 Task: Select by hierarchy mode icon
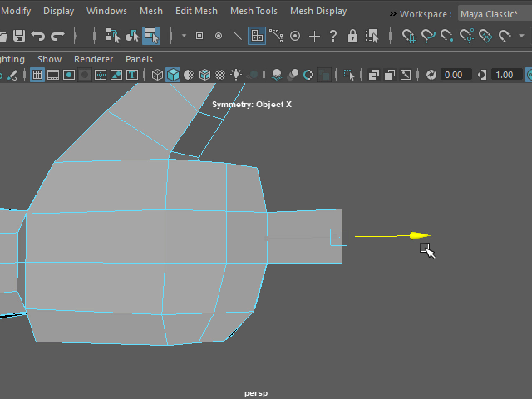(112, 36)
